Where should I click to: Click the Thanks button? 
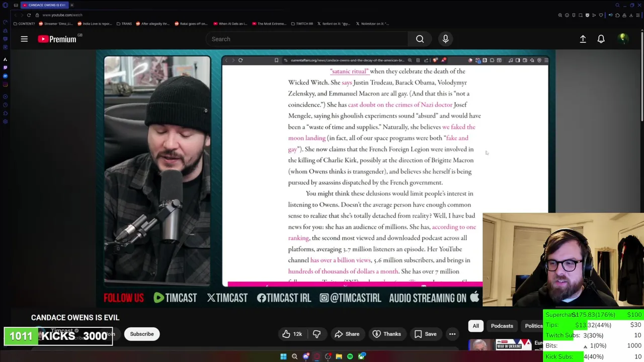point(387,334)
